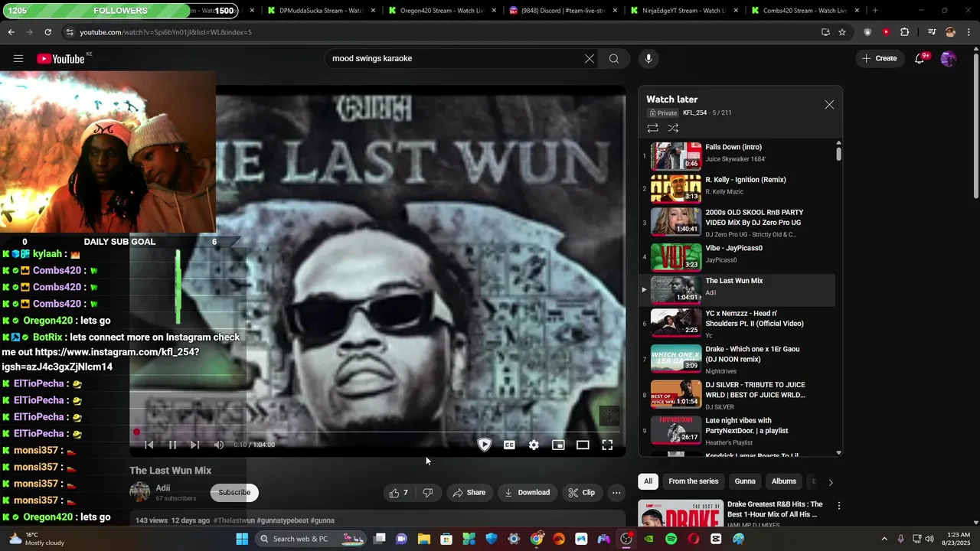Open File Explorer from the taskbar
Viewport: 980px width, 551px height.
click(x=423, y=539)
